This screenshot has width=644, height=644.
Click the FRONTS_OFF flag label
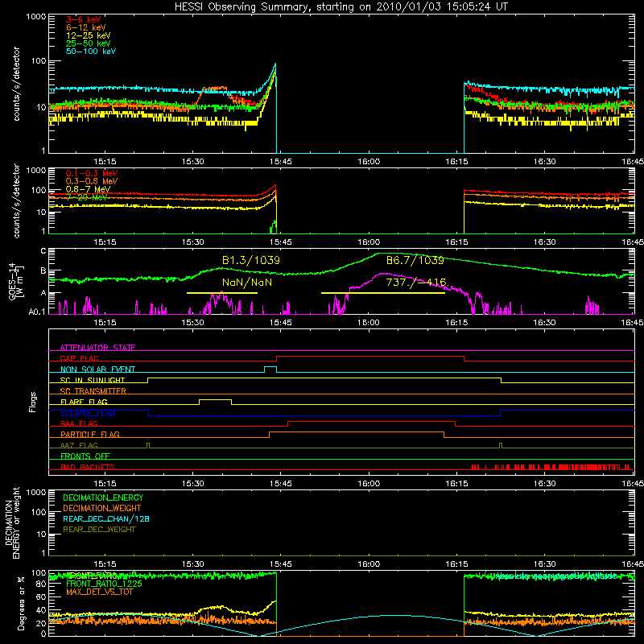tap(85, 456)
